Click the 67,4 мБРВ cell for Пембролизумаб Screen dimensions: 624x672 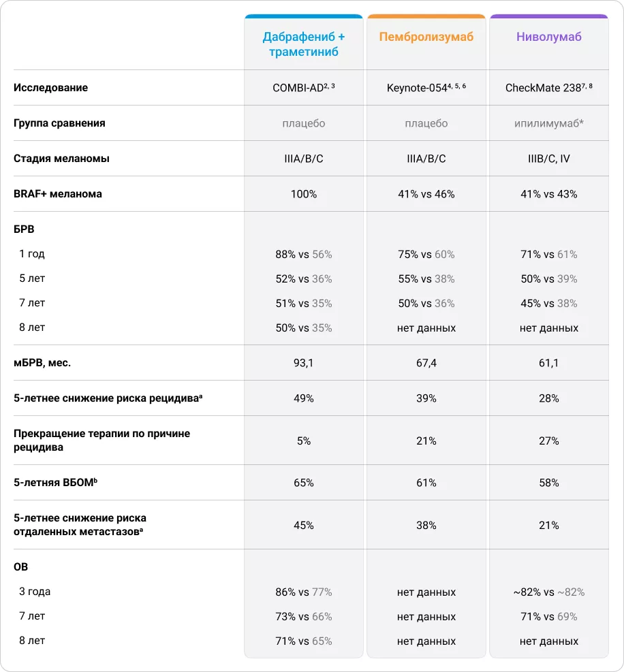tap(426, 363)
